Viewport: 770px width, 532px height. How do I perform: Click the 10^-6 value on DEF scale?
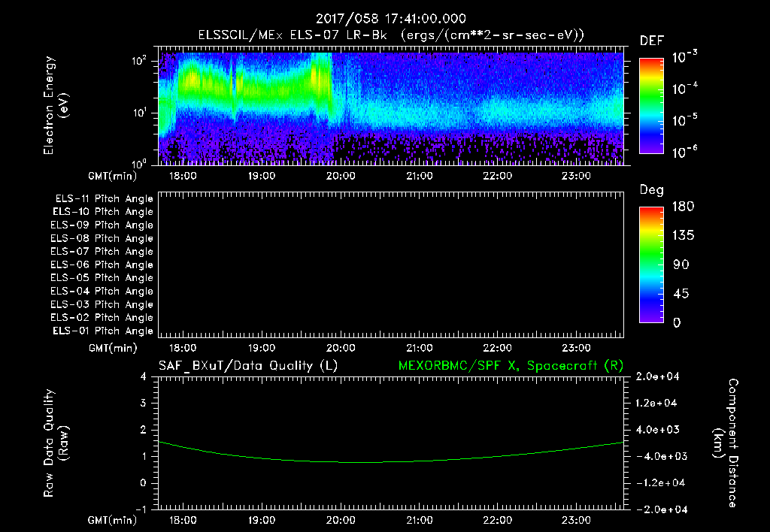[x=685, y=152]
